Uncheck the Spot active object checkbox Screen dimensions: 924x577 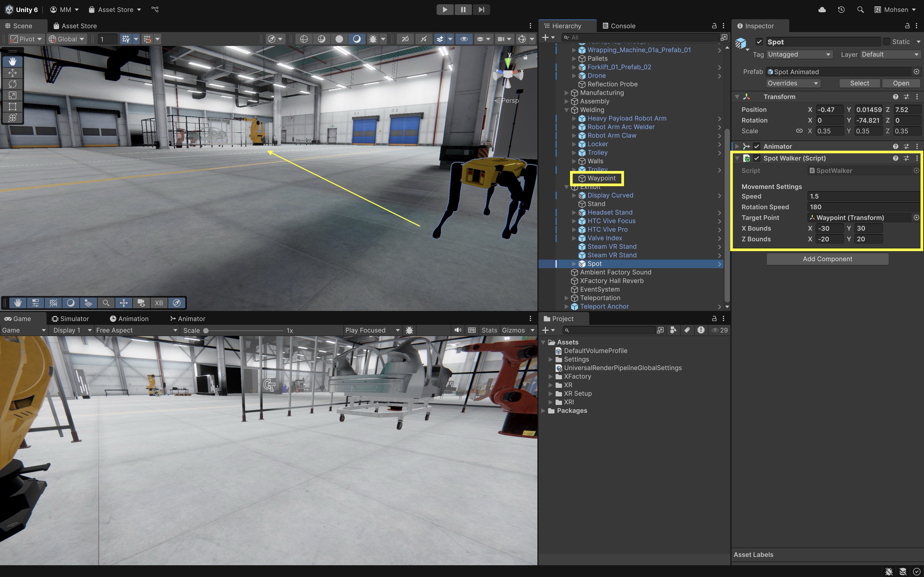759,42
